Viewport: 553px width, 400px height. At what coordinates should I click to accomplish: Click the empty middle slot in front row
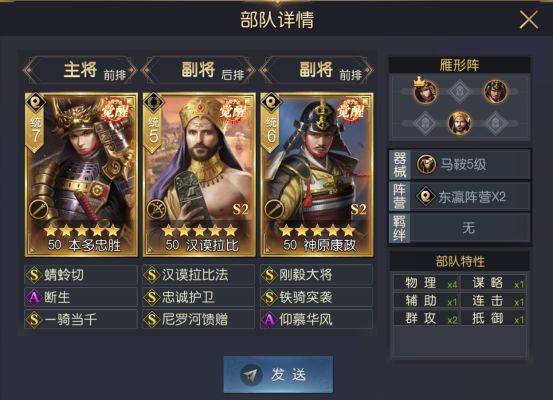(x=460, y=91)
